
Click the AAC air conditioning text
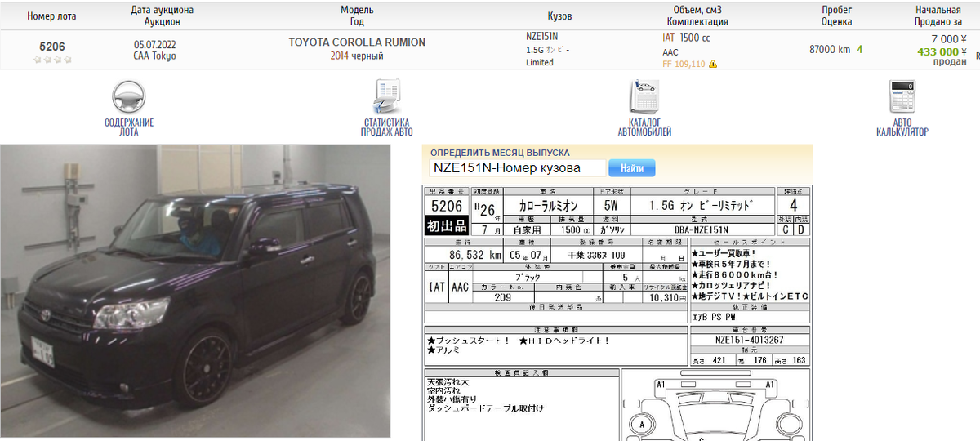tap(670, 51)
